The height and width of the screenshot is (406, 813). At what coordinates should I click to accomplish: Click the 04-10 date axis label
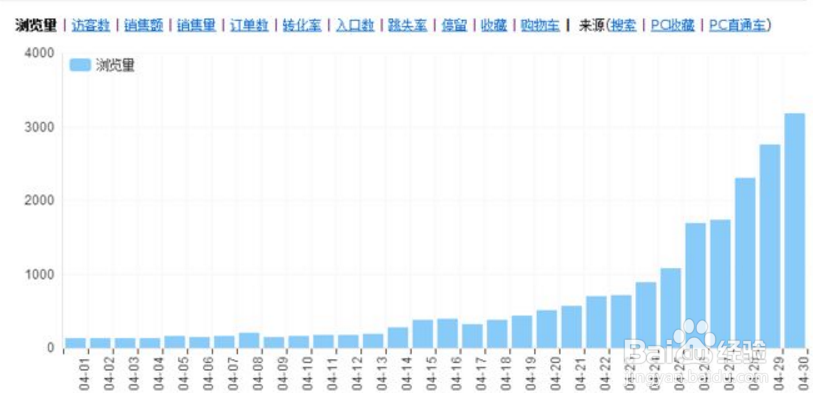pos(307,375)
